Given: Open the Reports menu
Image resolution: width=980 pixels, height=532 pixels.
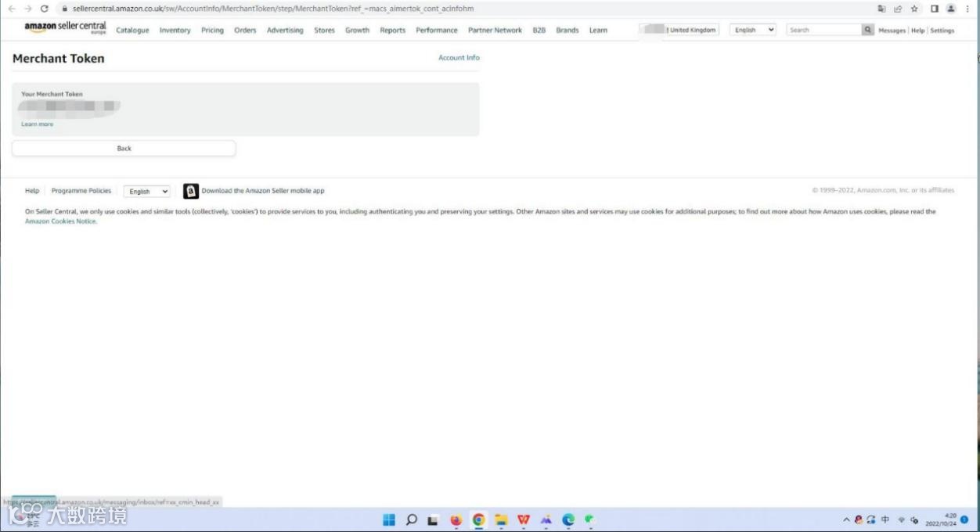Looking at the screenshot, I should tap(392, 31).
